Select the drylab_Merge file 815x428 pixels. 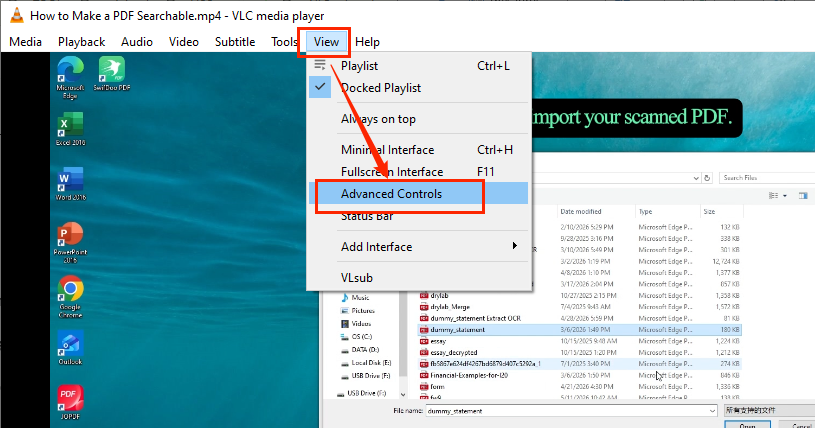coord(450,307)
